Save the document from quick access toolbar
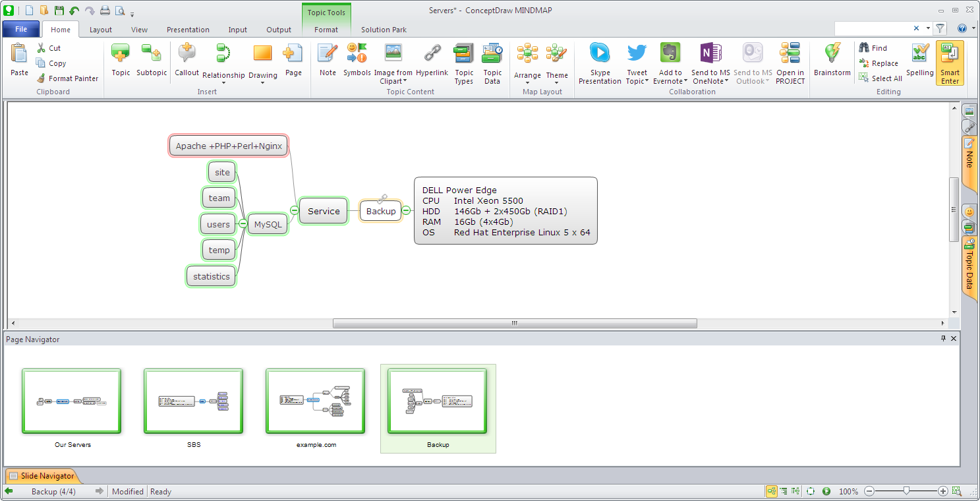Viewport: 980px width, 501px height. [59, 11]
